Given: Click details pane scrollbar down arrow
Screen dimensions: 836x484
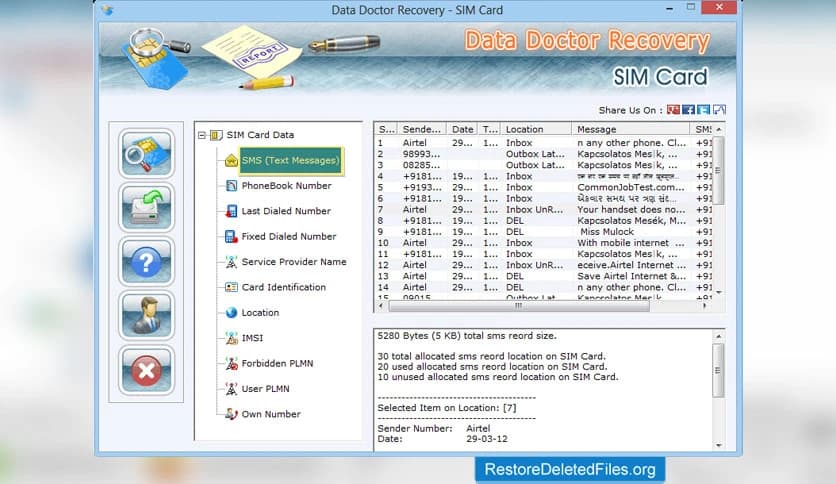Looking at the screenshot, I should (718, 445).
